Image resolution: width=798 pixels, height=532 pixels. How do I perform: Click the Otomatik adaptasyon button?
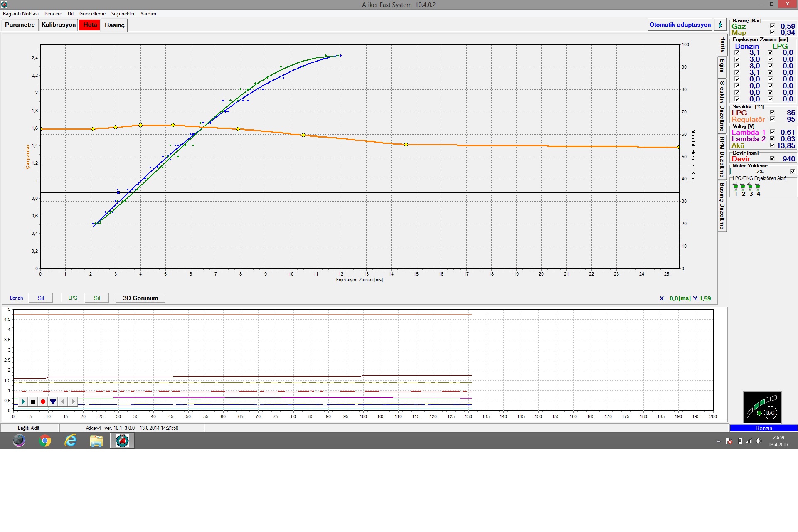point(680,25)
